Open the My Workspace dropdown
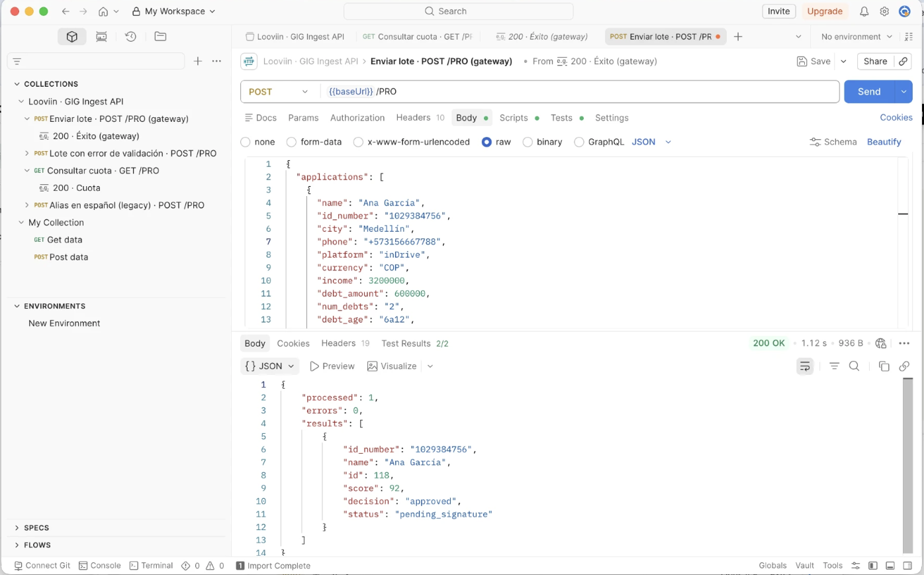The width and height of the screenshot is (924, 575). click(173, 11)
